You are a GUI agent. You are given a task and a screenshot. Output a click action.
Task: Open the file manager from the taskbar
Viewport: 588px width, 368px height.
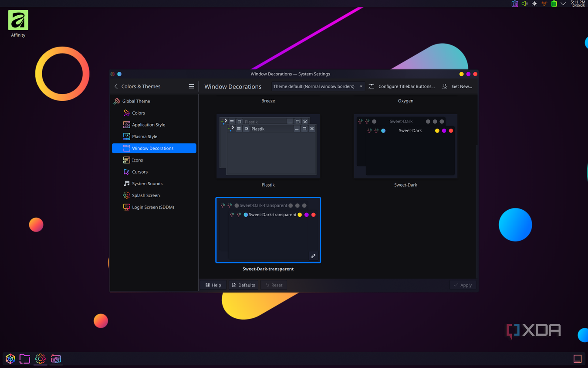(x=25, y=359)
